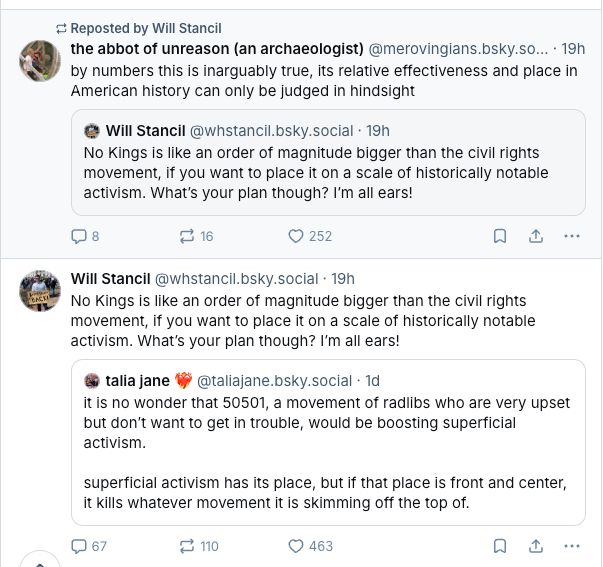Screen dimensions: 603x567
Task: Open more options on Will Stancil's post
Action: [x=572, y=546]
